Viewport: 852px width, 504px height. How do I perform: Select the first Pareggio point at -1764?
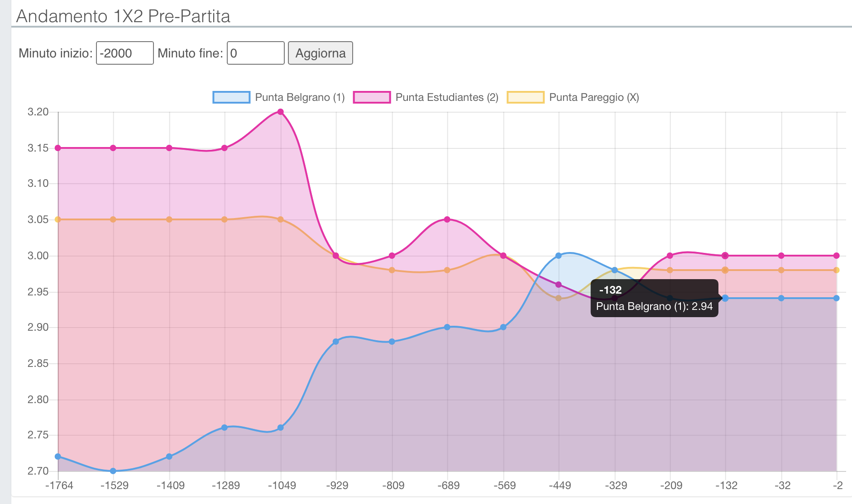(58, 219)
